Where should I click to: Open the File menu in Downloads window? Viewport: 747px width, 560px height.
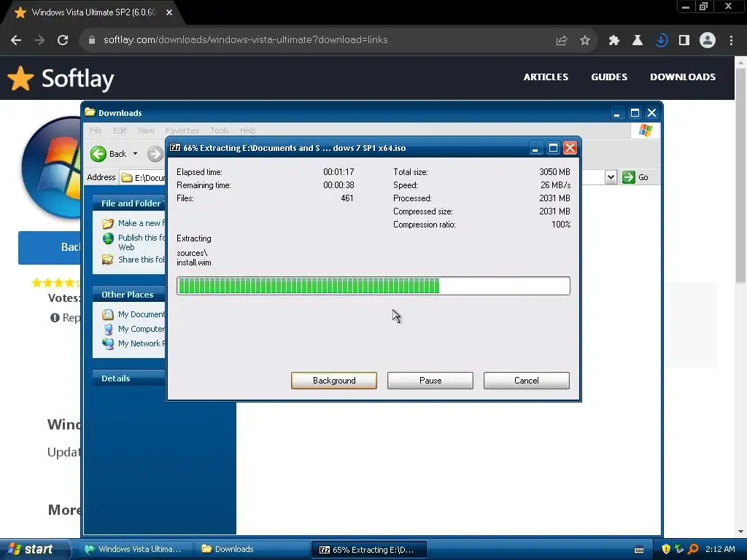[x=96, y=131]
